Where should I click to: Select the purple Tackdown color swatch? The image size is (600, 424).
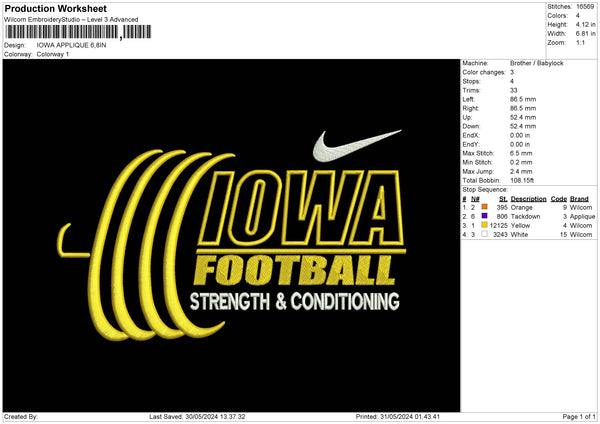pyautogui.click(x=484, y=216)
